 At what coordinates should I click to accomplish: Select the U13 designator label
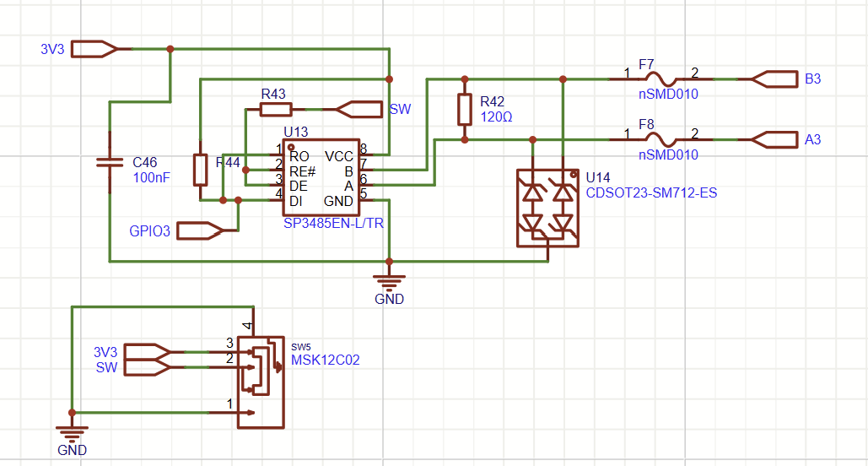(295, 132)
